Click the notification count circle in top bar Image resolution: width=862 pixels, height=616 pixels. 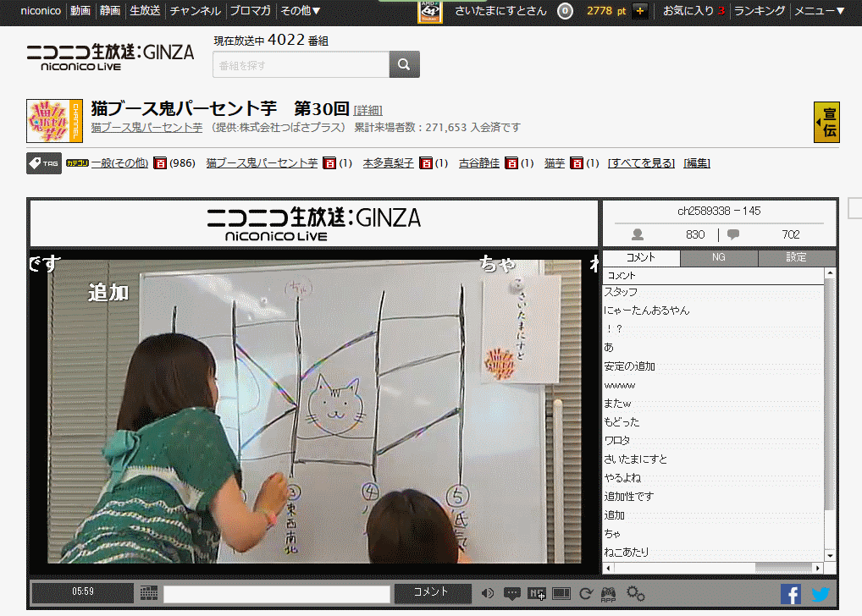tap(565, 11)
